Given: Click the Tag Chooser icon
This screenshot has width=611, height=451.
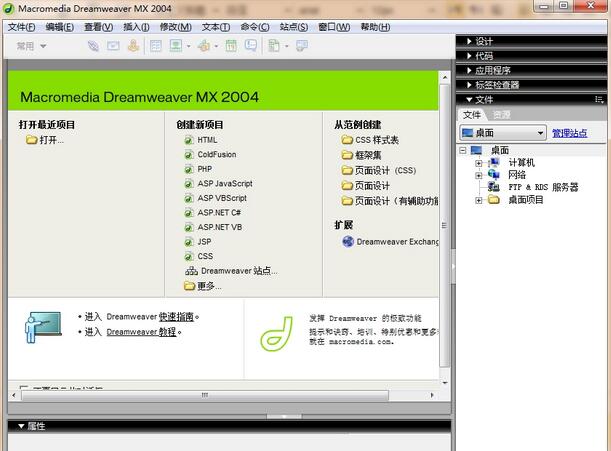Looking at the screenshot, I should (302, 46).
